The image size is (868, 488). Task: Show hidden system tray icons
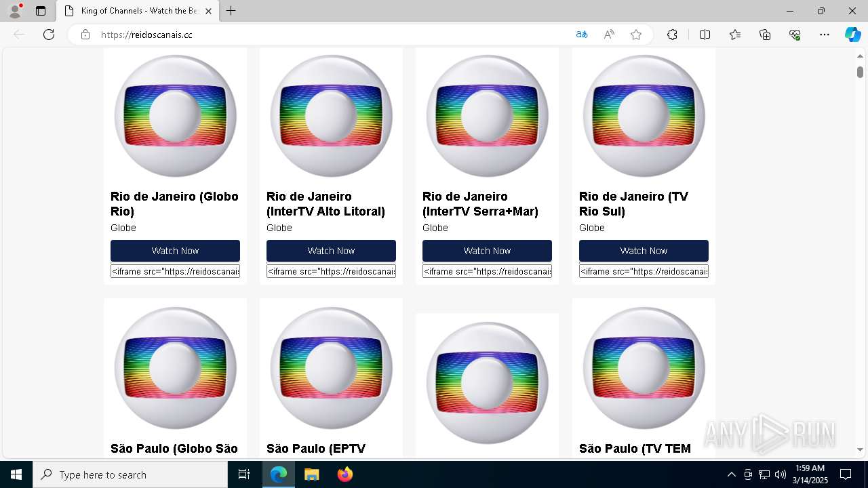(x=731, y=474)
